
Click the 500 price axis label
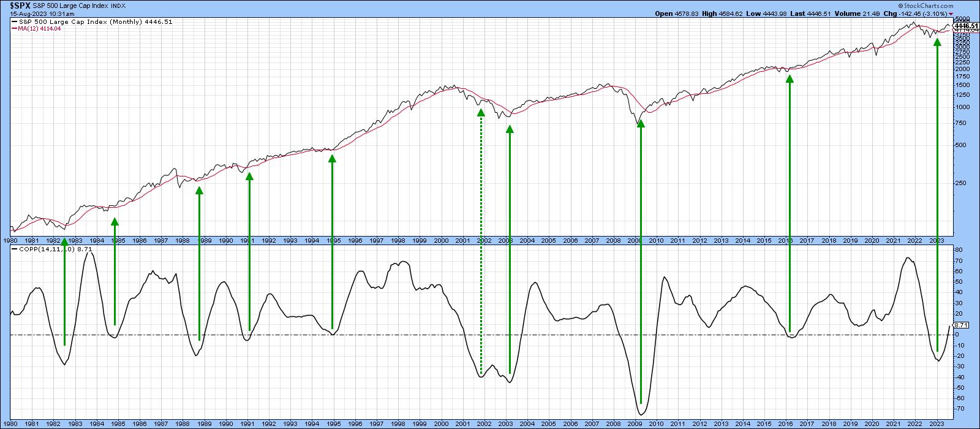click(961, 145)
